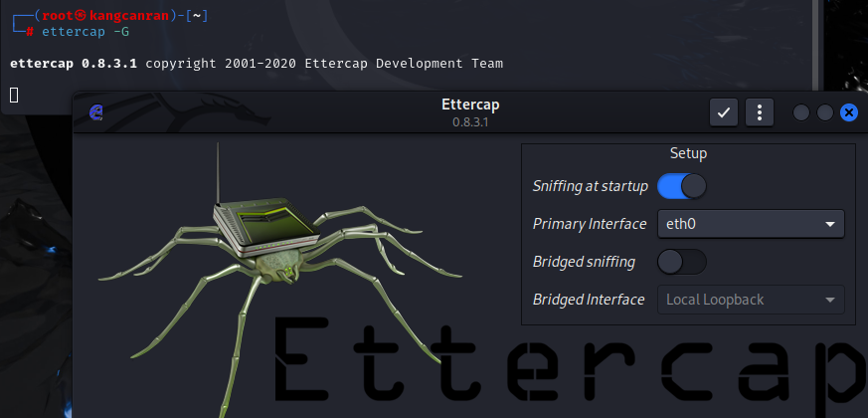Open the Bridged Interface Local Loopback dropdown
Screen dimensions: 868x418
point(751,300)
